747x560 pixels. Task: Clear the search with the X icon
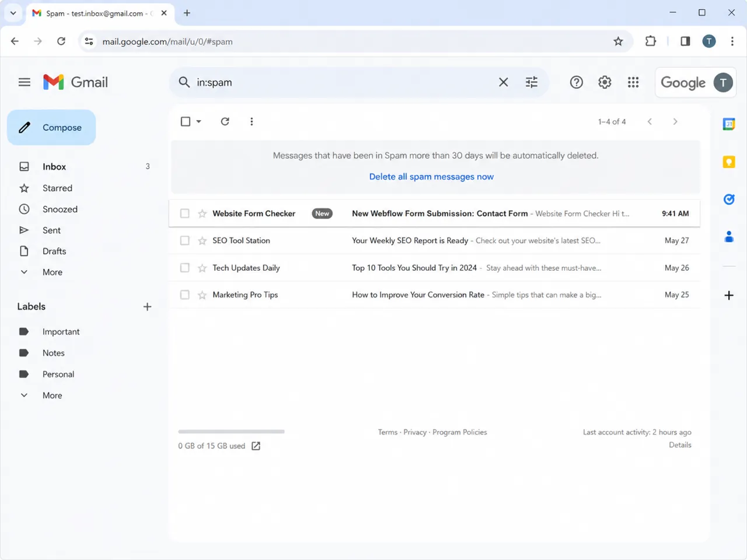click(x=503, y=82)
